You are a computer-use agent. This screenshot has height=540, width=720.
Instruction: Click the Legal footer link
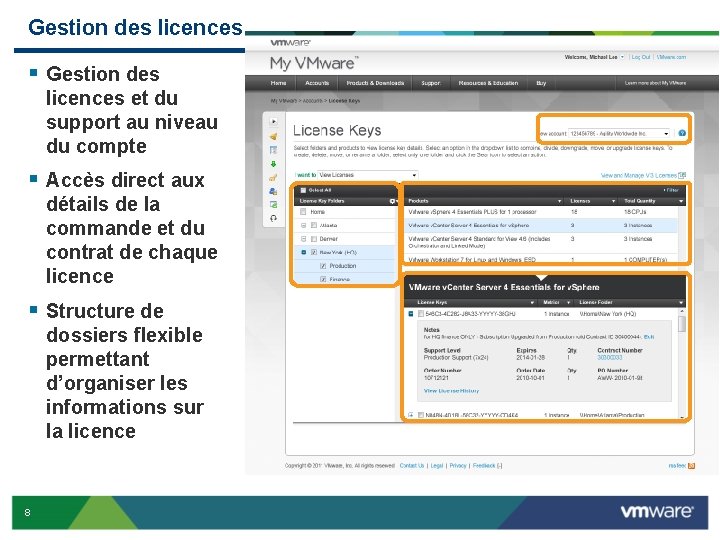coord(437,466)
